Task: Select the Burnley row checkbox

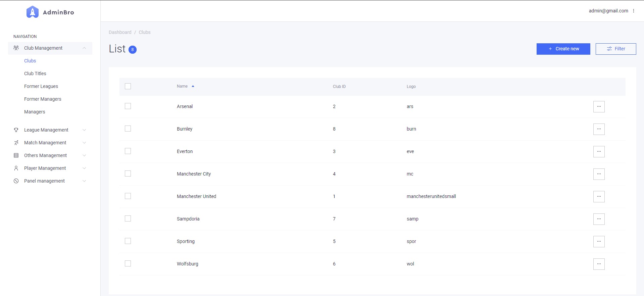Action: (128, 129)
